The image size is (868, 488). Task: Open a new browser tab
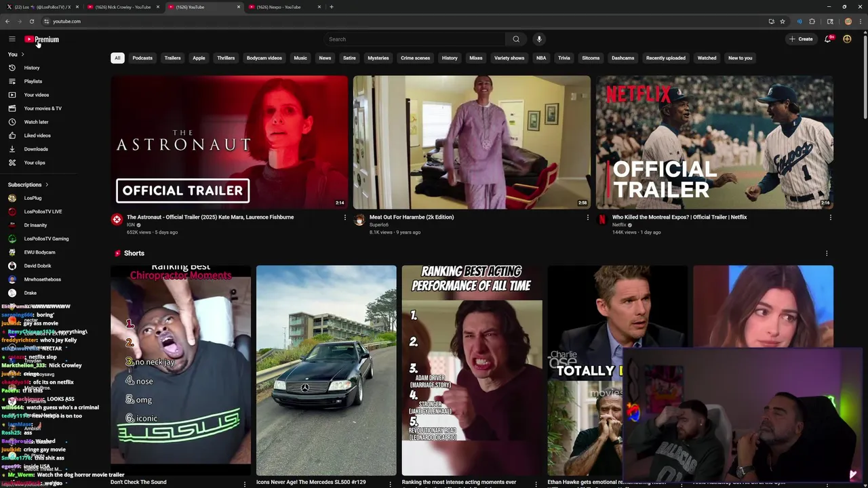pyautogui.click(x=332, y=7)
